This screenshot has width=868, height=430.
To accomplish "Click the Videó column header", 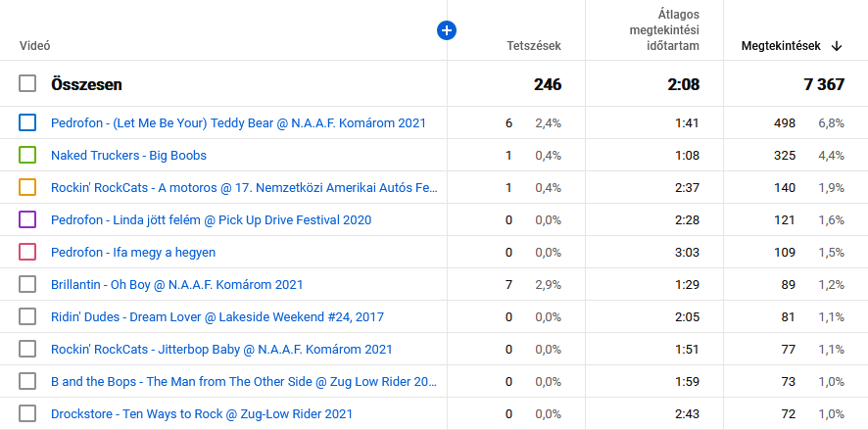I will (x=35, y=46).
